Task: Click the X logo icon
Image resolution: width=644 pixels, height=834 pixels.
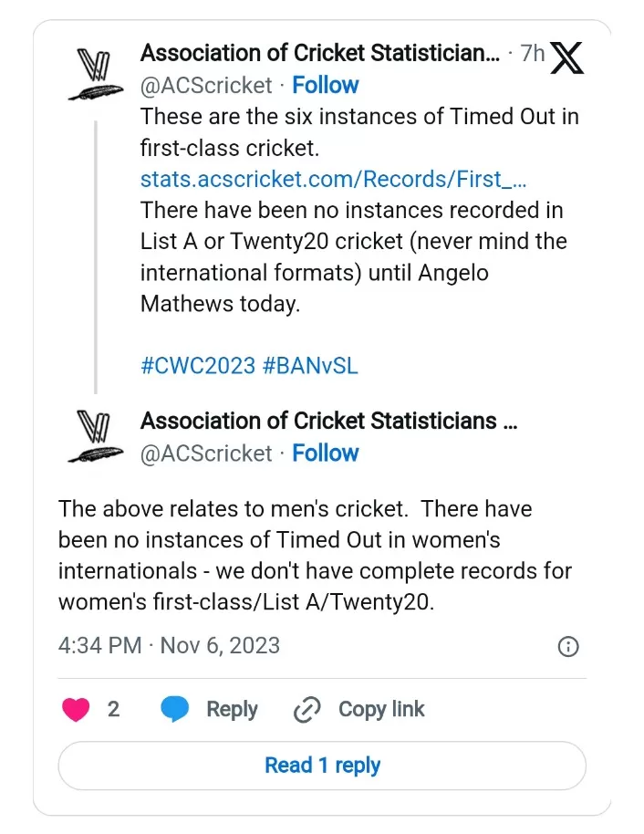Action: (568, 57)
